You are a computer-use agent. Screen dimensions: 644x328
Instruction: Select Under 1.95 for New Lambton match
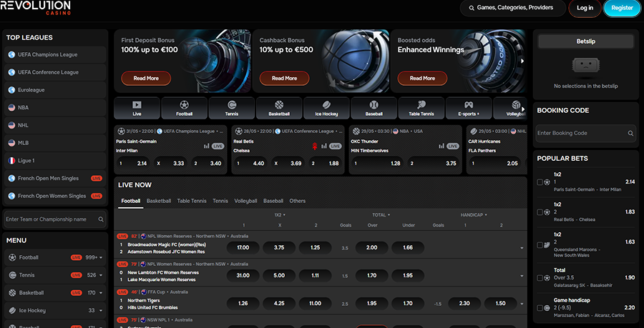[408, 276]
